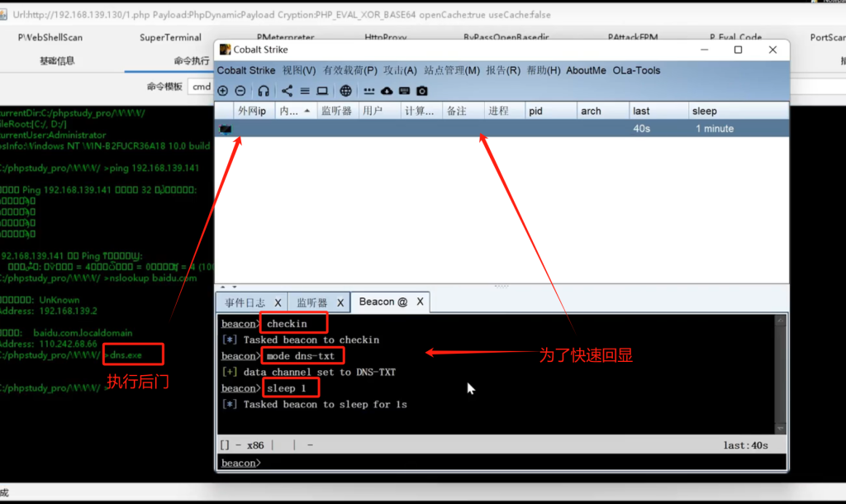
Task: Switch to session table view list icon
Action: 305,91
